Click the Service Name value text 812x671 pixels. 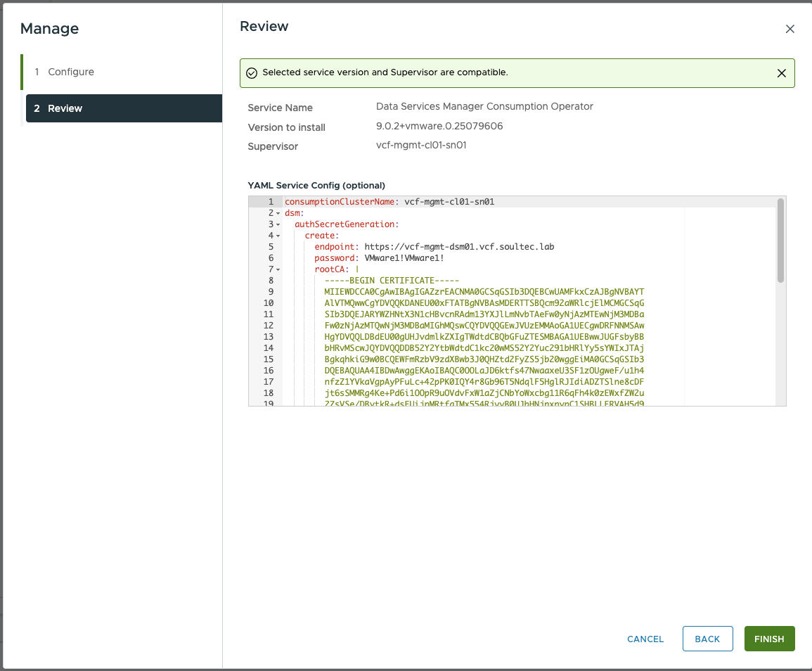485,107
